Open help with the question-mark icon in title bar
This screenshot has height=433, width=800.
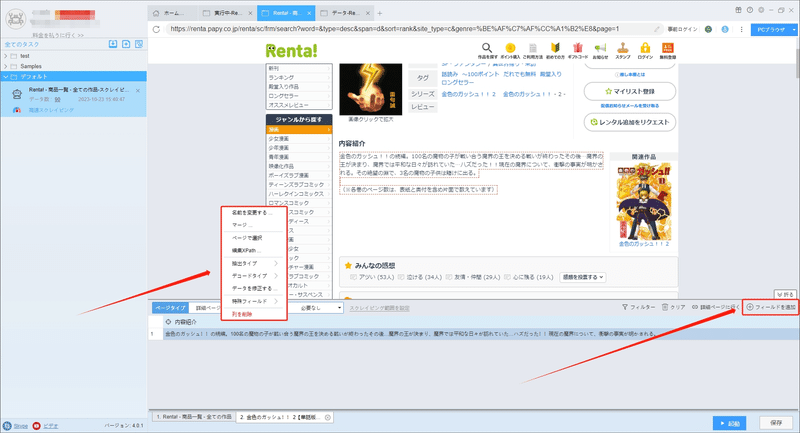pyautogui.click(x=749, y=10)
